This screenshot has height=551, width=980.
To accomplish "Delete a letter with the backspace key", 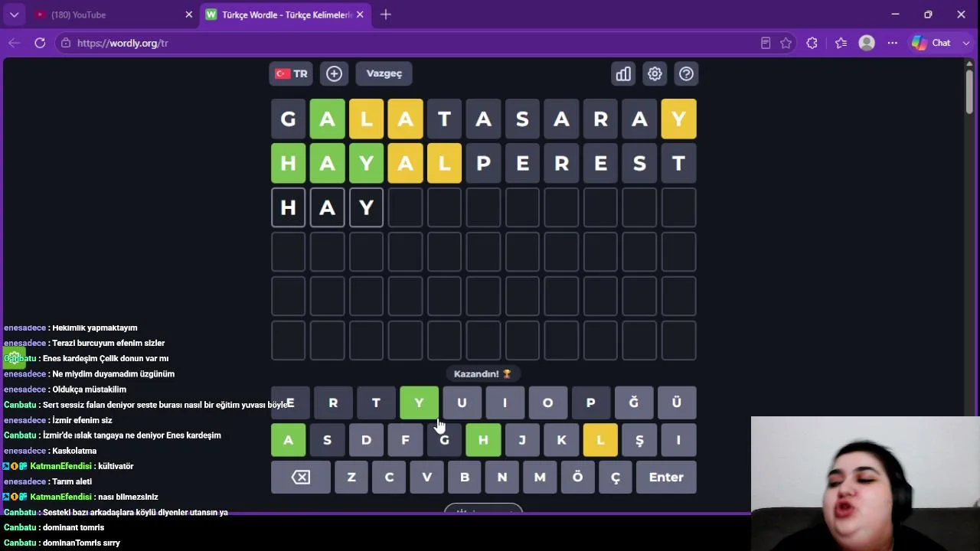I will [x=301, y=477].
